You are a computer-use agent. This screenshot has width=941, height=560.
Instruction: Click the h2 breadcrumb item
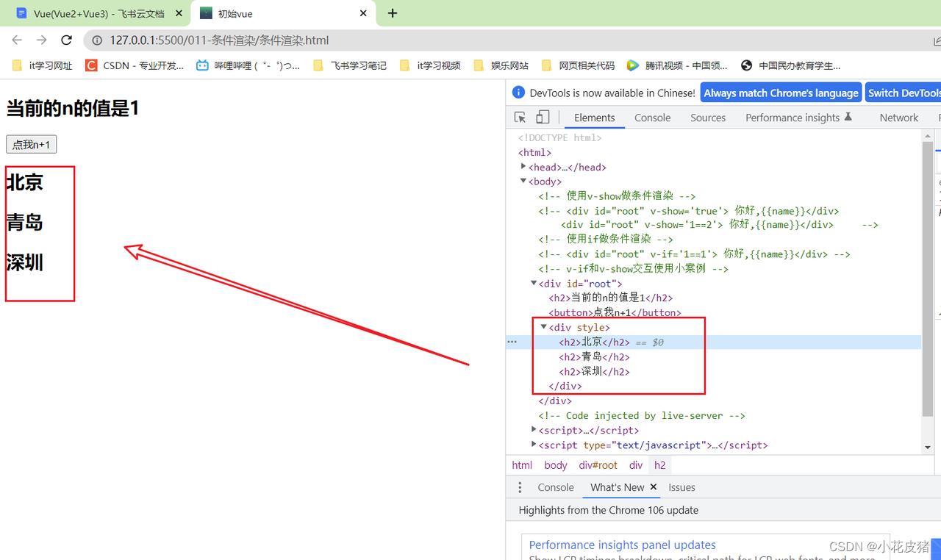(x=660, y=465)
